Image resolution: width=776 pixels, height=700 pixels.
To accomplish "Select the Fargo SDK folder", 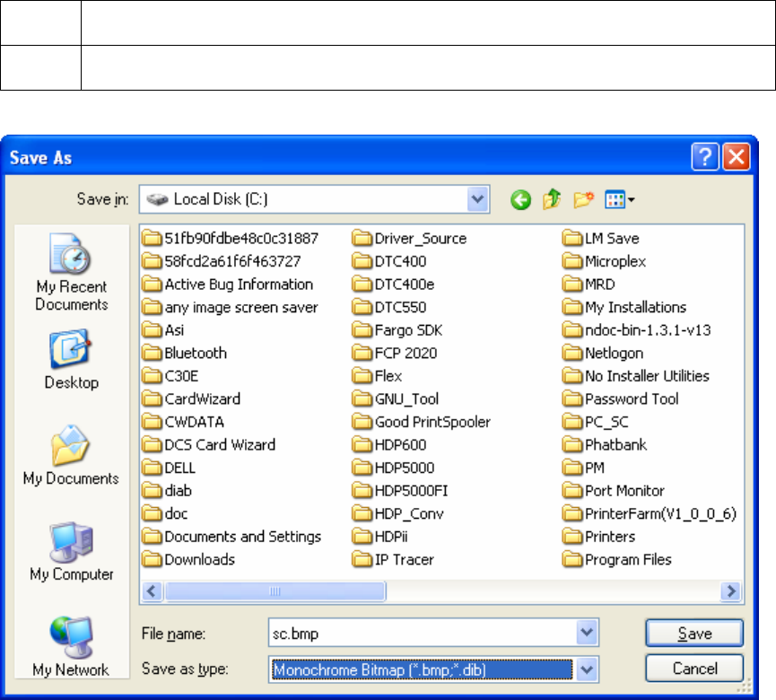I will click(408, 330).
